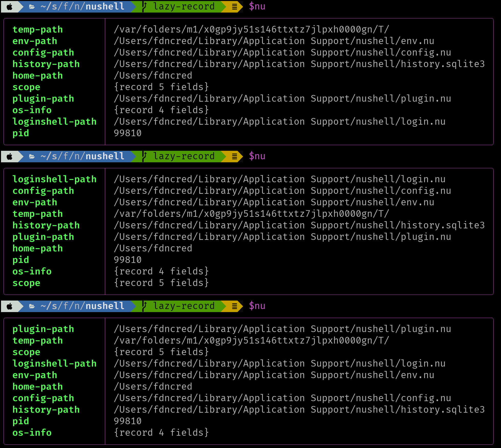Image resolution: width=501 pixels, height=448 pixels.
Task: Click the Apple logo in the top prompt
Action: [9, 7]
